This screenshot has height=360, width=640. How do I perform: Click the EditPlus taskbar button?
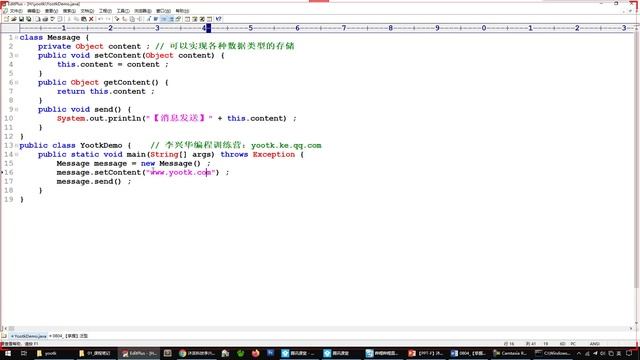click(x=139, y=353)
